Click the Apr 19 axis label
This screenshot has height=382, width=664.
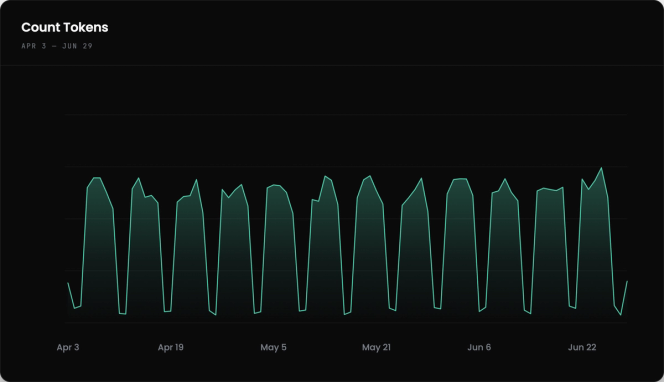click(x=171, y=347)
